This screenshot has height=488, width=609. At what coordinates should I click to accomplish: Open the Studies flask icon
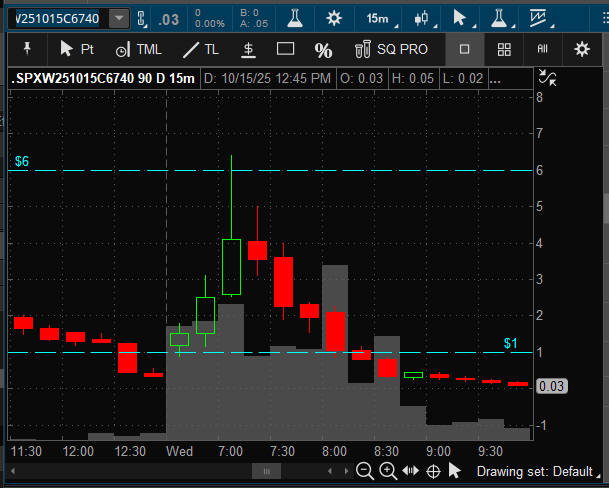point(294,18)
